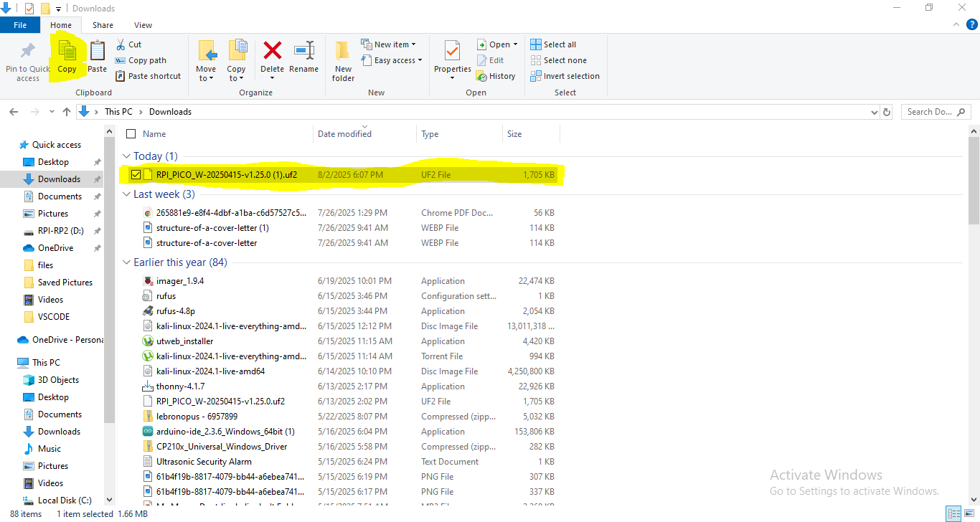Create a New folder from the ribbon

(343, 59)
